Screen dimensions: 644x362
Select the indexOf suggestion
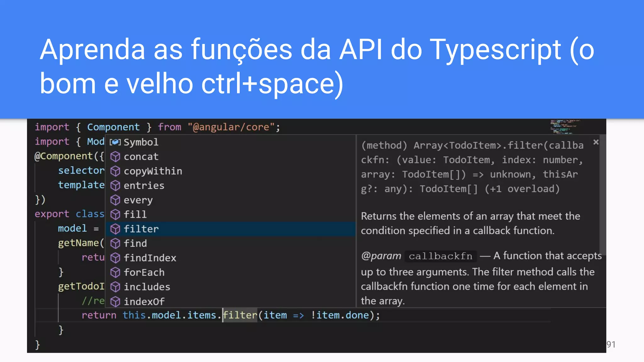point(230,301)
